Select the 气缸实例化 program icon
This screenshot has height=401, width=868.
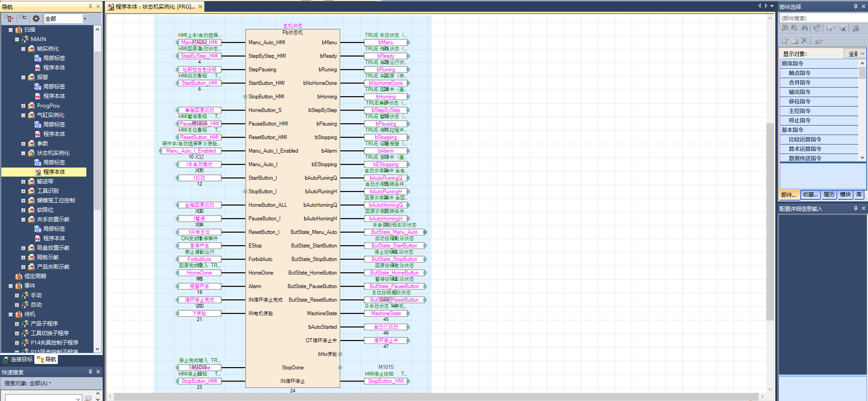tap(31, 115)
